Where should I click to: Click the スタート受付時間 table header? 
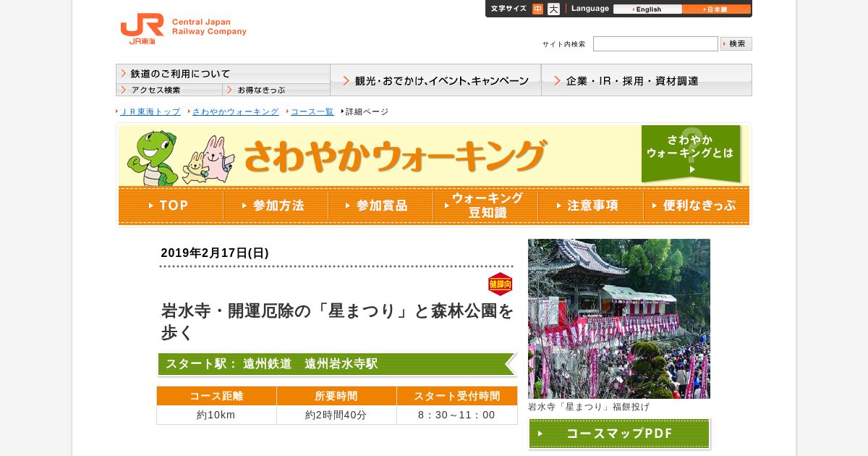coord(457,396)
